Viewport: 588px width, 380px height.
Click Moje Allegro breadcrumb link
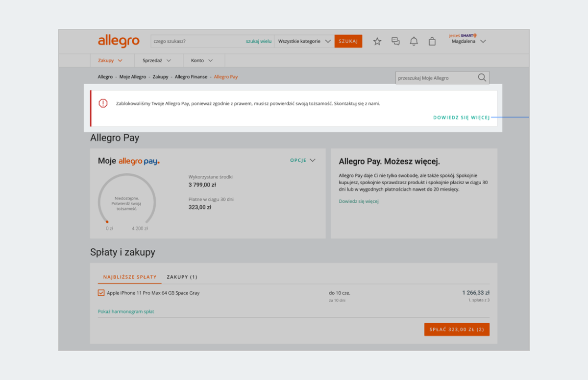[133, 77]
